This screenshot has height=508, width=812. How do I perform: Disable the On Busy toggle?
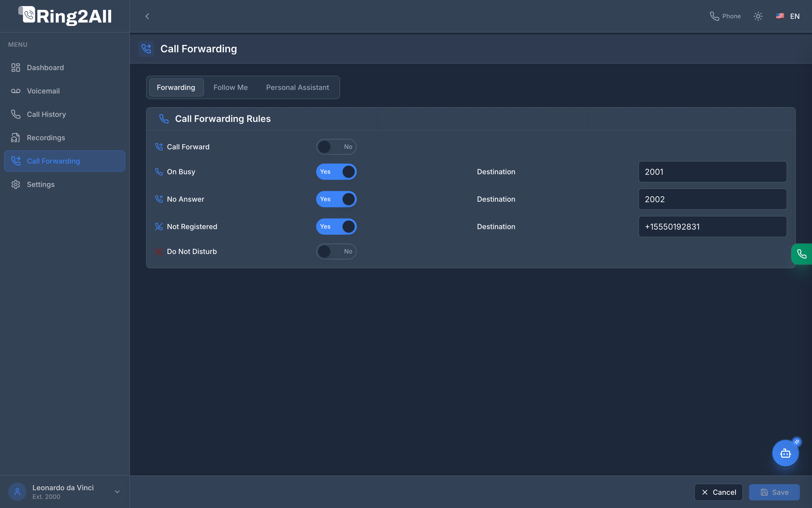tap(336, 172)
